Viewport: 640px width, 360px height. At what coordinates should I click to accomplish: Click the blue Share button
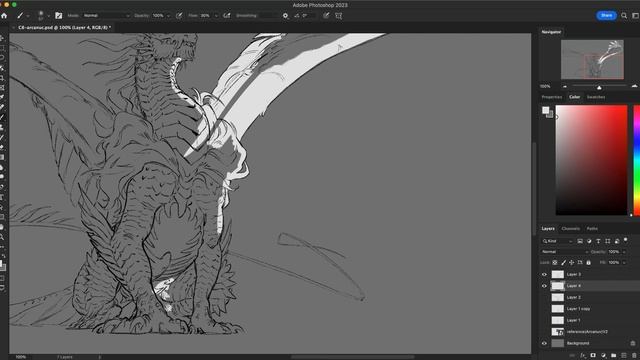(607, 16)
